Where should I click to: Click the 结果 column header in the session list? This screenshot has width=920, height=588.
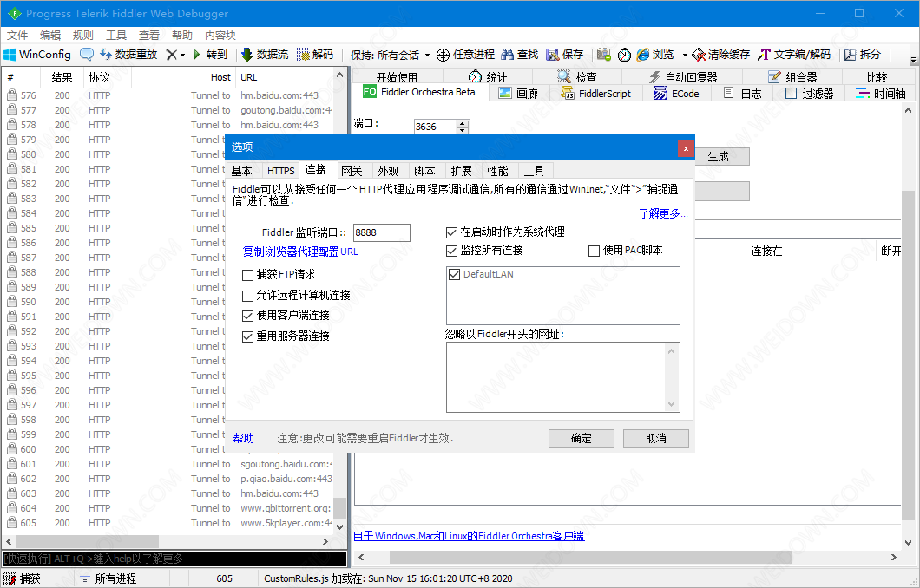click(x=62, y=77)
